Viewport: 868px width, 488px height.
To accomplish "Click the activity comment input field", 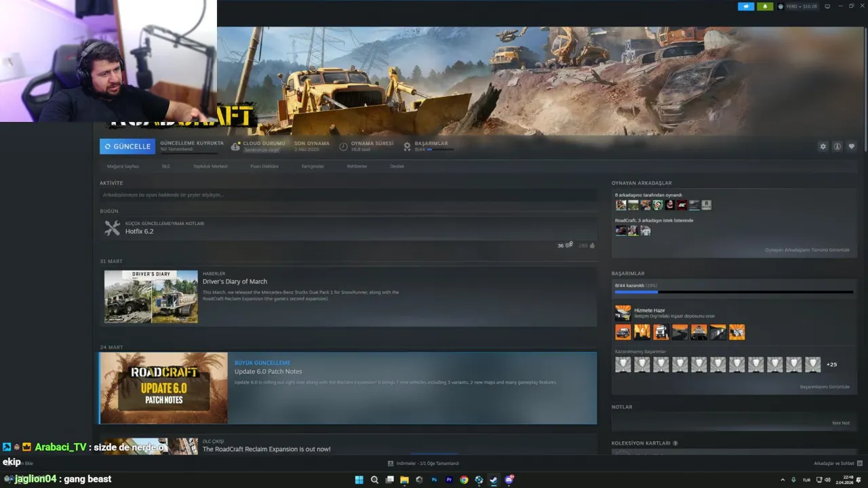I will [348, 195].
